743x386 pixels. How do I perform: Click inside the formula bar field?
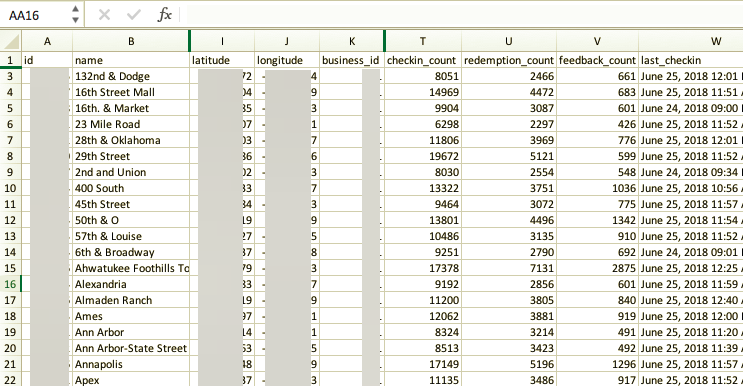[x=464, y=15]
